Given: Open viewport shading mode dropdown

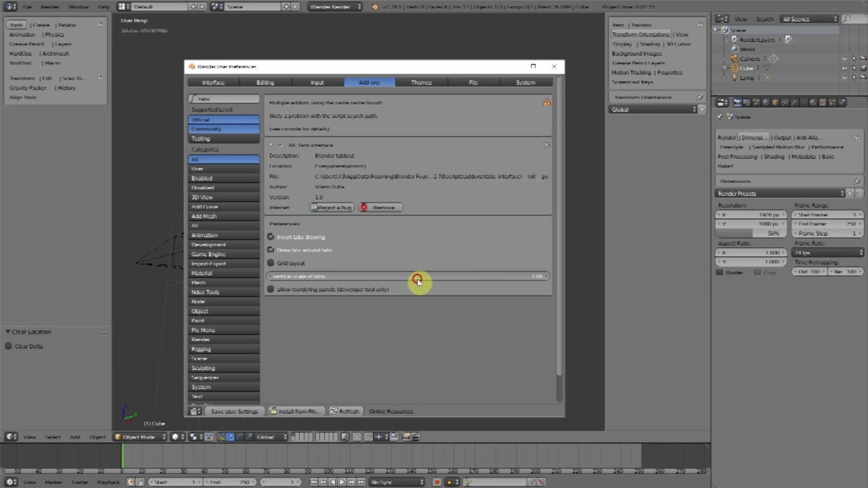Looking at the screenshot, I should 178,437.
